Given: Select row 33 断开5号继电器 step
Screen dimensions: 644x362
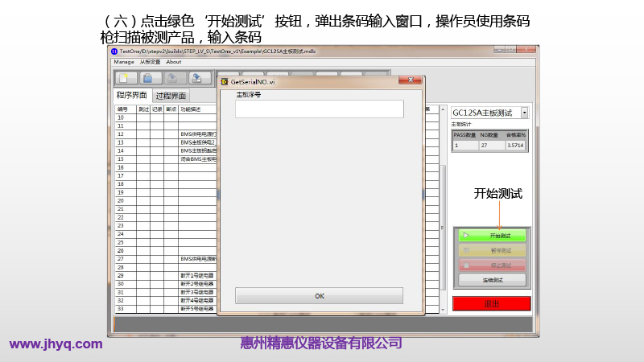Looking at the screenshot, I should tap(166, 309).
